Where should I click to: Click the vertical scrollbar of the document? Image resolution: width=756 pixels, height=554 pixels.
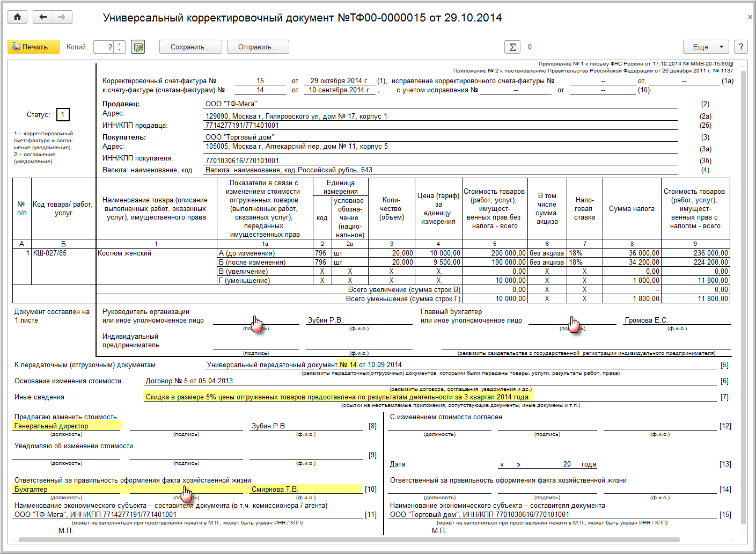point(743,298)
